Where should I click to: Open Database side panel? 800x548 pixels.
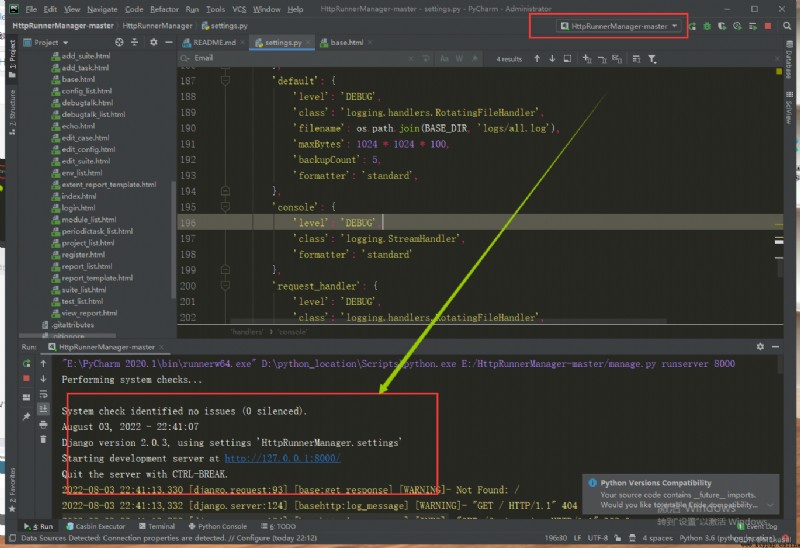(x=789, y=60)
